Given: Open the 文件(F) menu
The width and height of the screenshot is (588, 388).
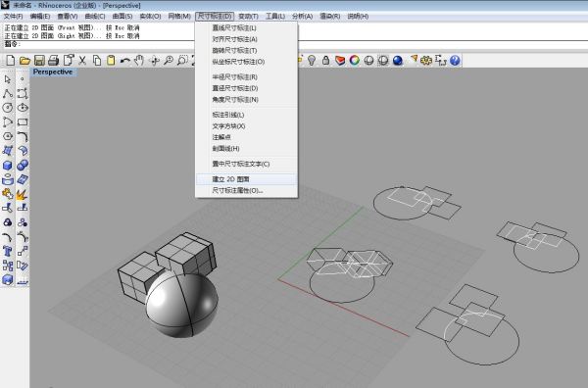Looking at the screenshot, I should (x=13, y=16).
